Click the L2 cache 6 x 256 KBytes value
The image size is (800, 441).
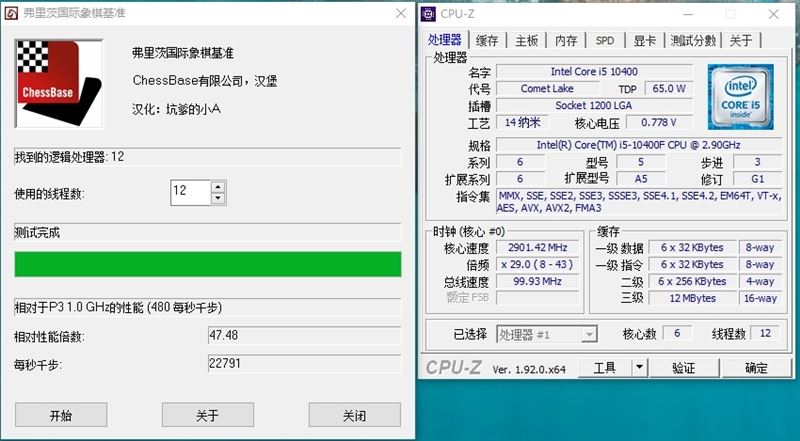click(692, 281)
